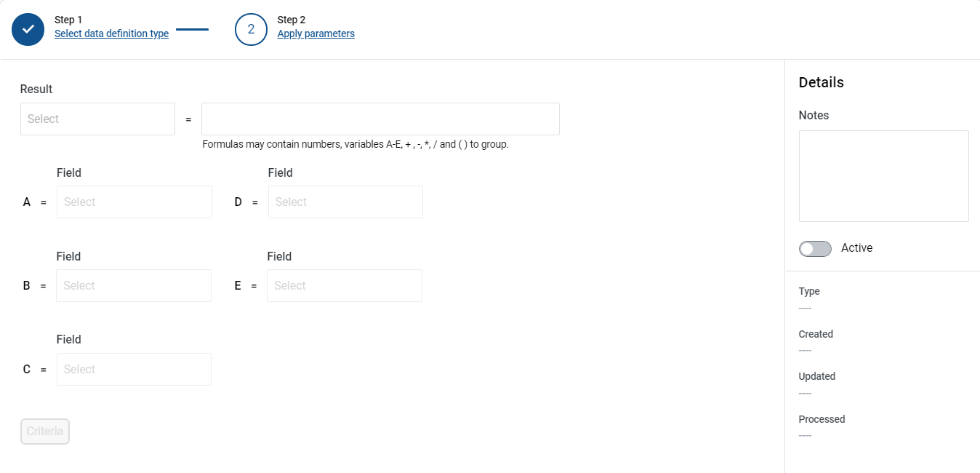The width and height of the screenshot is (980, 473).
Task: Click into the formula input field
Action: click(x=380, y=119)
